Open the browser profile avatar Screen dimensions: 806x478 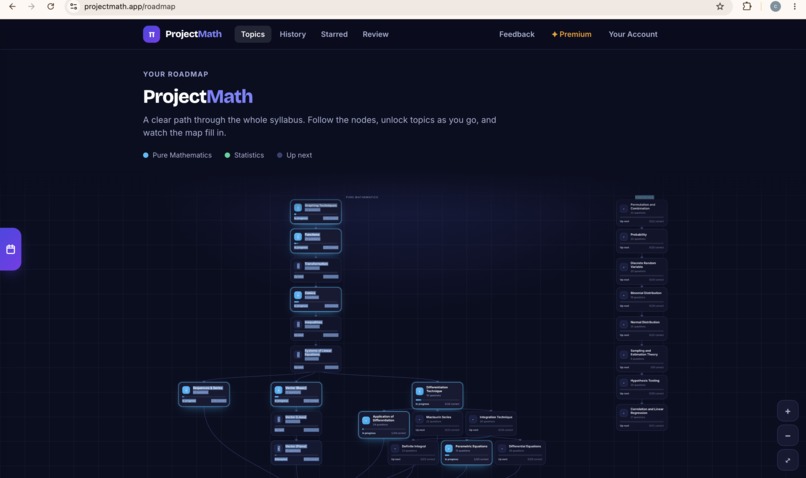click(x=775, y=7)
